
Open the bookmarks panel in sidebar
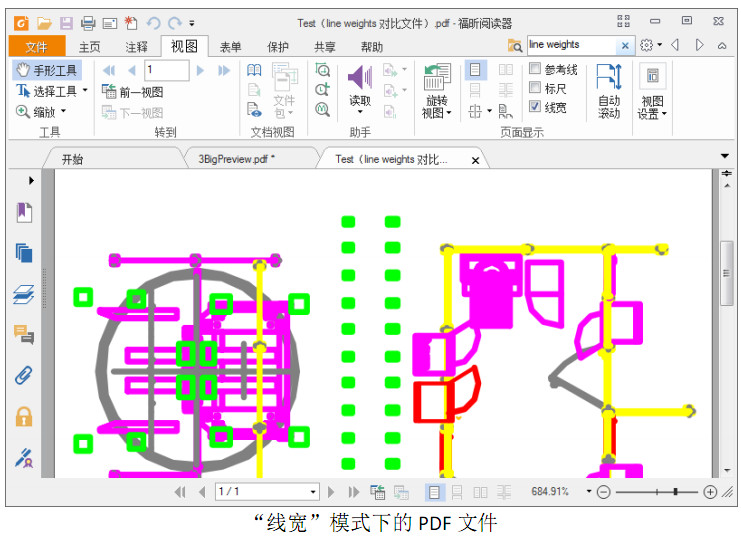[x=24, y=212]
